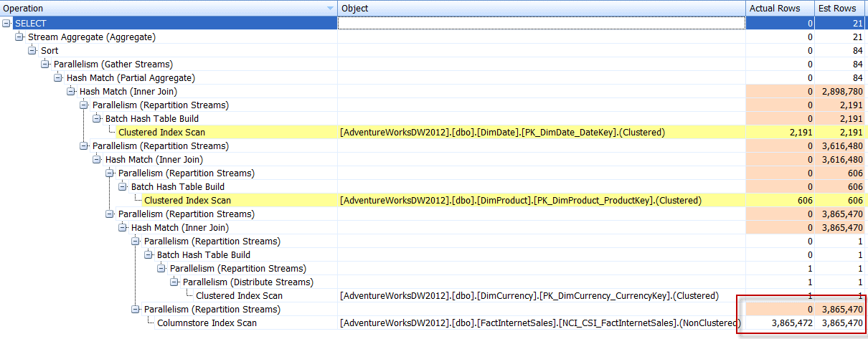Screen dimensions: 868x339
Task: Click the empty Object cell of SELECT row
Action: tap(542, 23)
